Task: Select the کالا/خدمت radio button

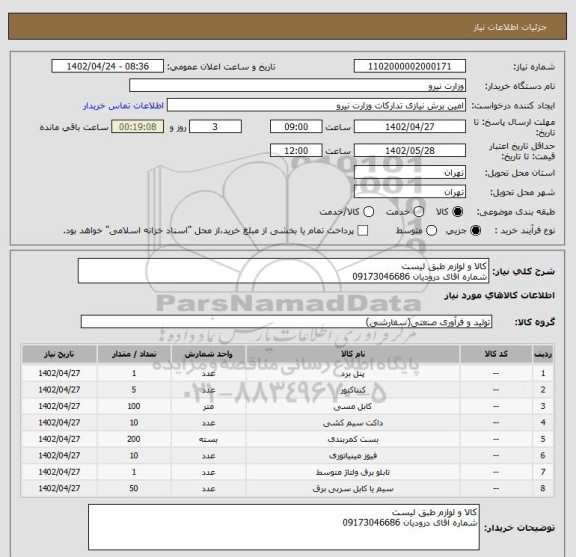Action: point(368,212)
